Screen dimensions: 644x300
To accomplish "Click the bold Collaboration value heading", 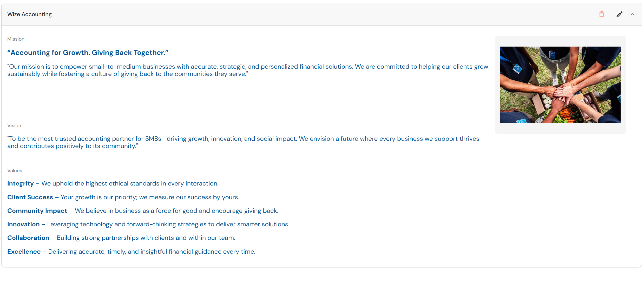I will pyautogui.click(x=28, y=238).
